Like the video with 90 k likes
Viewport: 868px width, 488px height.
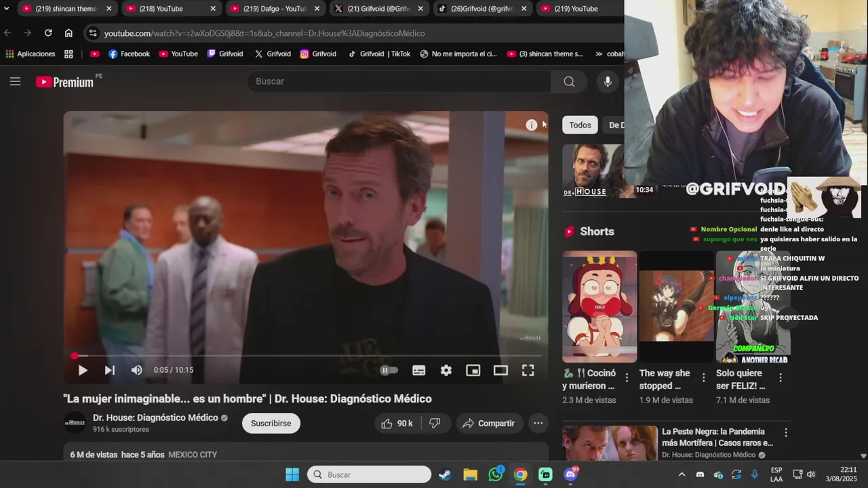397,423
